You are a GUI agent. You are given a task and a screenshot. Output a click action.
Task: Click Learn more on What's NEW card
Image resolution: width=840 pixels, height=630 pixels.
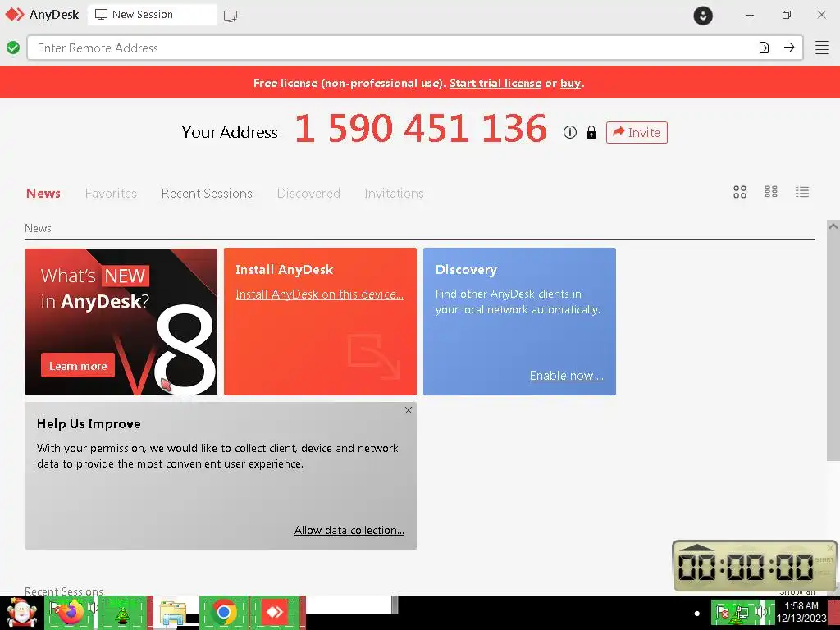pyautogui.click(x=78, y=366)
